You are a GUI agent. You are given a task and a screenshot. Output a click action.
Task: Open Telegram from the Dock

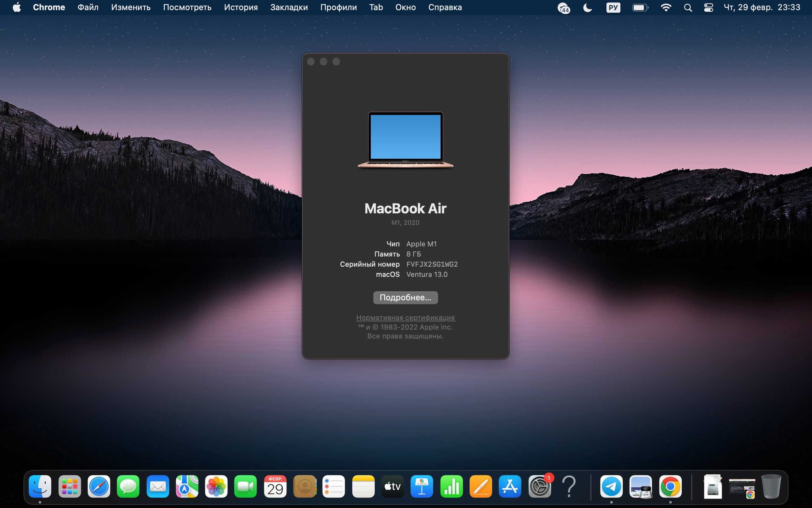[611, 486]
